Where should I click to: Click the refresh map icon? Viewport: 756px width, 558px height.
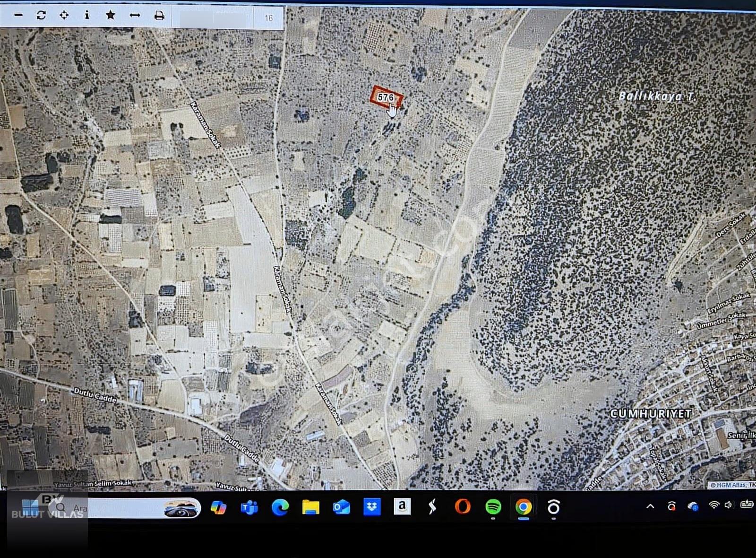(x=41, y=15)
